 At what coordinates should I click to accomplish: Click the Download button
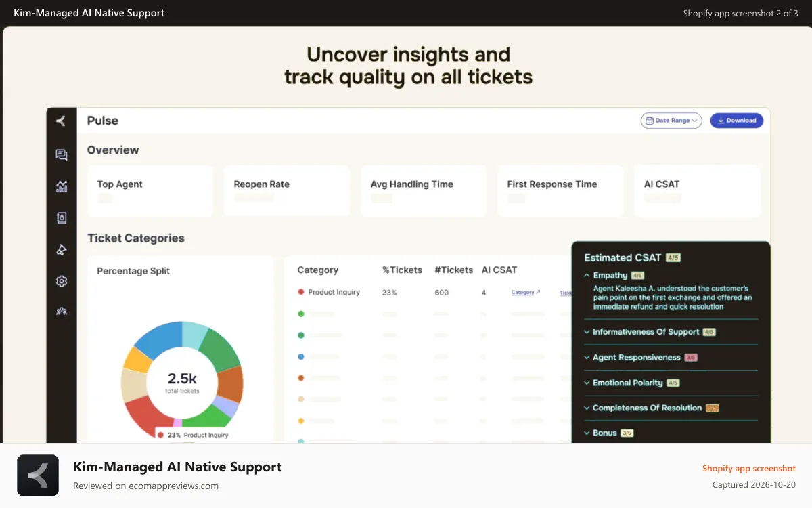tap(737, 121)
